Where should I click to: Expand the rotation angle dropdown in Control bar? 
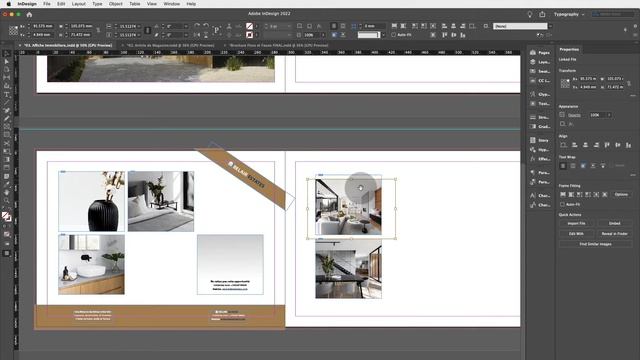click(x=186, y=26)
